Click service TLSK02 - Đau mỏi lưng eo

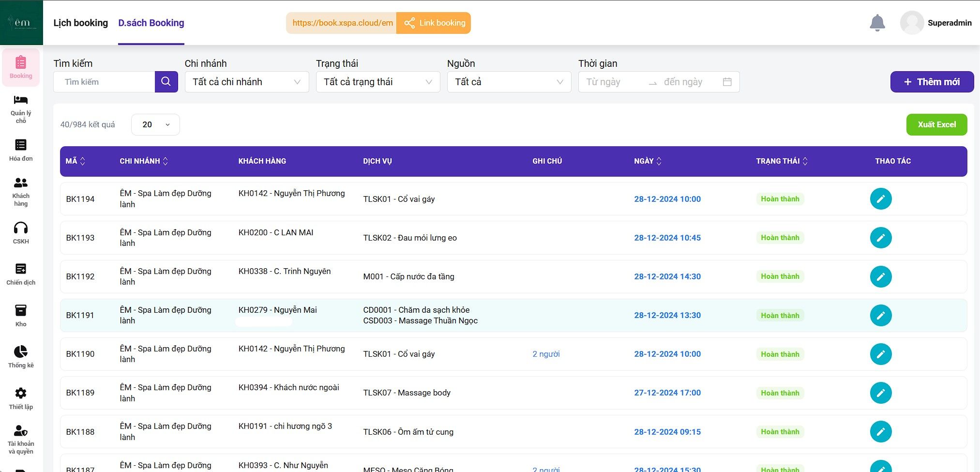410,238
